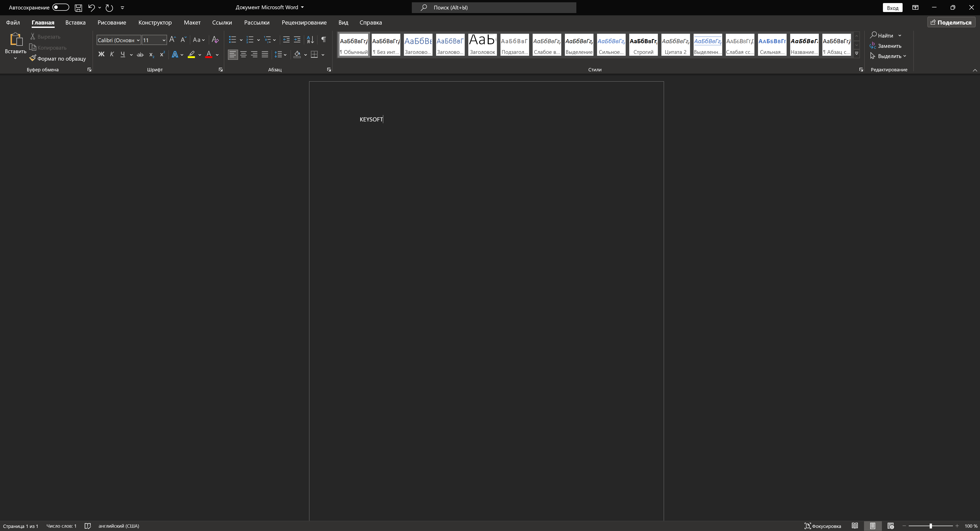Click language 'английский (США)' in status bar
This screenshot has height=531, width=980.
coord(119,526)
